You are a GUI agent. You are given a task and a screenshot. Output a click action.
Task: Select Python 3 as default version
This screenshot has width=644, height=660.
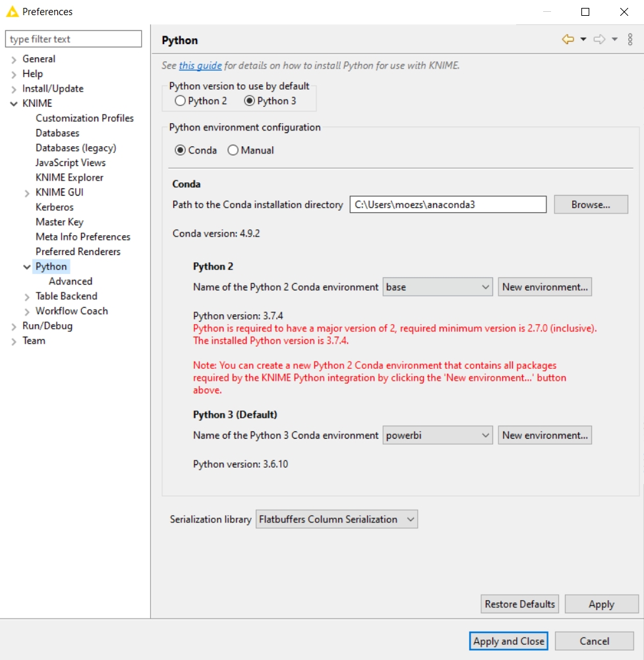tap(249, 101)
